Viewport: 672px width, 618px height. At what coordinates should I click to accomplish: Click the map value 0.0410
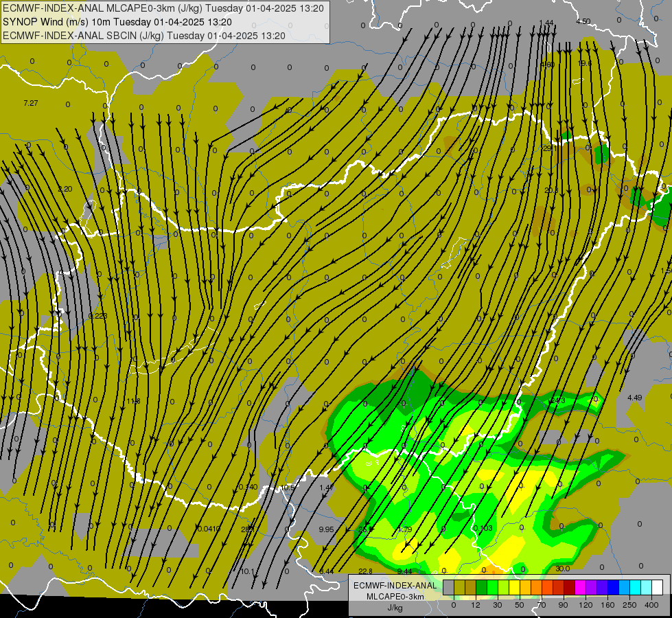[x=209, y=529]
